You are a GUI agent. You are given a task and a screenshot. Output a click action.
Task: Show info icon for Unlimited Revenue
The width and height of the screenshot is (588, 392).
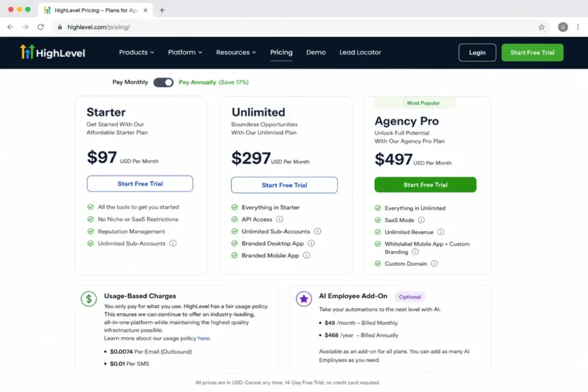440,232
